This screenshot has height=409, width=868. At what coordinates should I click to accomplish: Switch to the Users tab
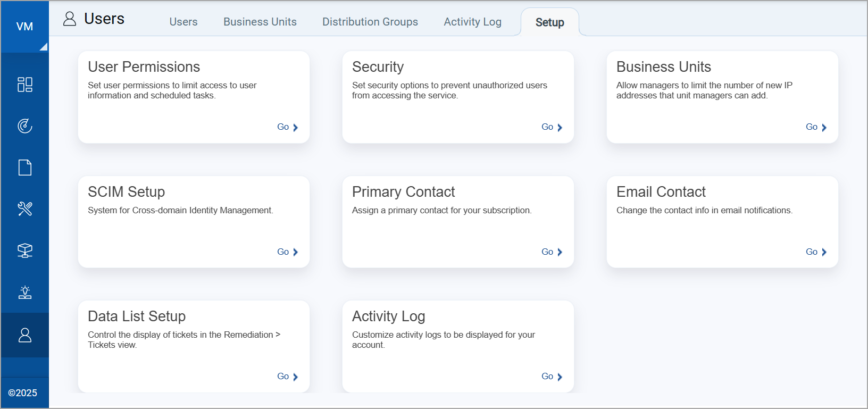(x=183, y=22)
